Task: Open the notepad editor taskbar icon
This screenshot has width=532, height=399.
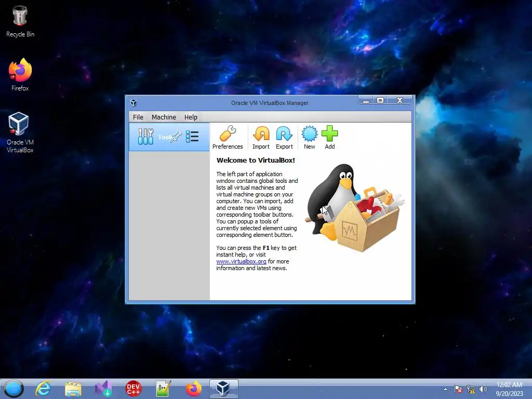Action: (163, 389)
